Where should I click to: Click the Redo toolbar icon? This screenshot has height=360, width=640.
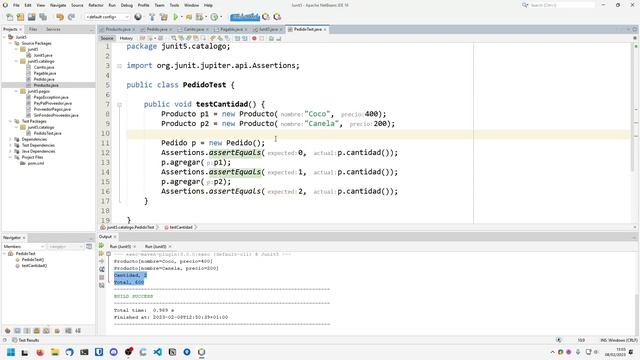pyautogui.click(x=71, y=17)
